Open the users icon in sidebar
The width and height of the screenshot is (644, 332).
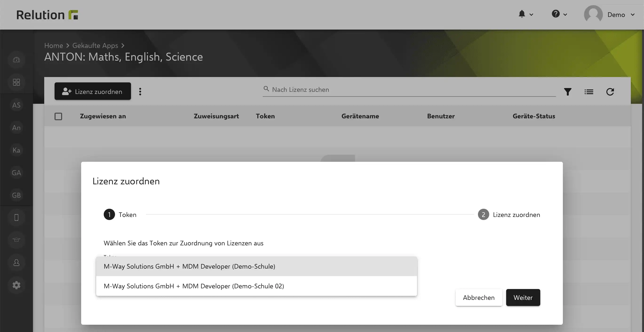click(x=16, y=262)
